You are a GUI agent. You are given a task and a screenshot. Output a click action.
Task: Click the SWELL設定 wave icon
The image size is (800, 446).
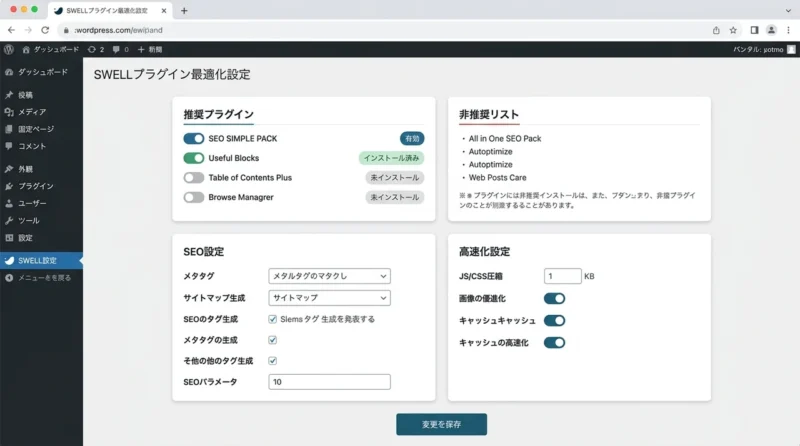point(9,260)
